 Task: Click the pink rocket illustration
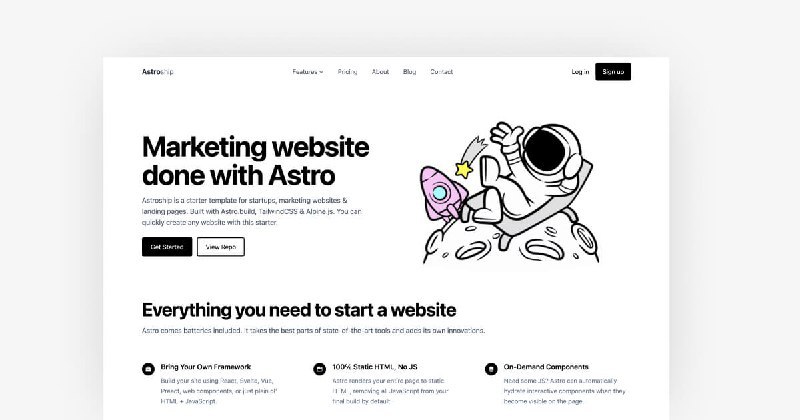point(442,194)
